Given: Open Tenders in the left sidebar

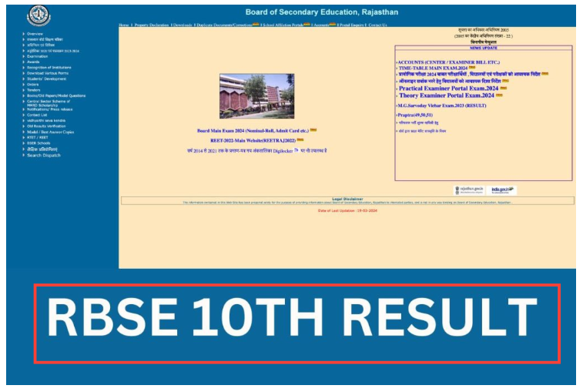Looking at the screenshot, I should tap(33, 90).
